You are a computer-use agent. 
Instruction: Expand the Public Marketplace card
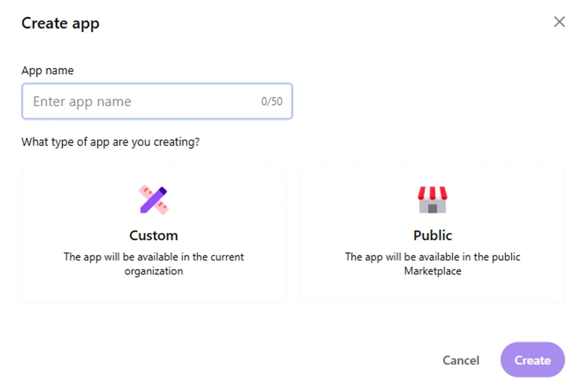point(432,235)
